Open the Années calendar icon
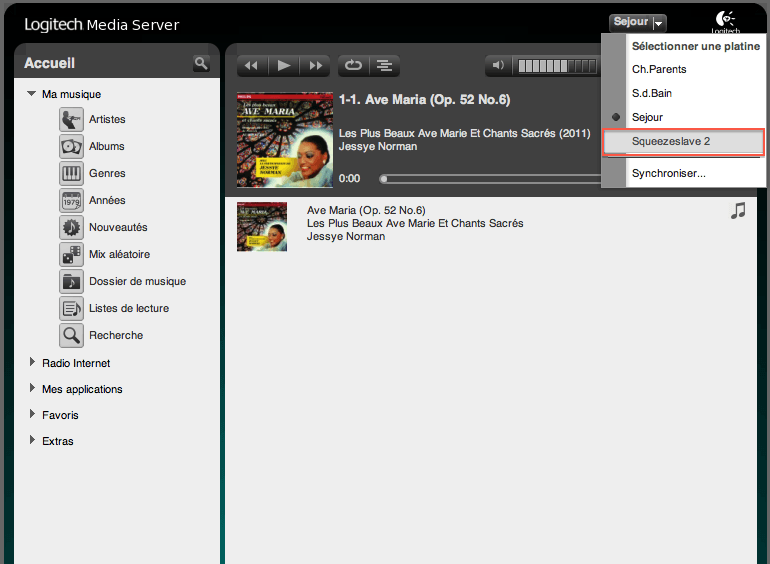This screenshot has height=564, width=770. point(71,200)
